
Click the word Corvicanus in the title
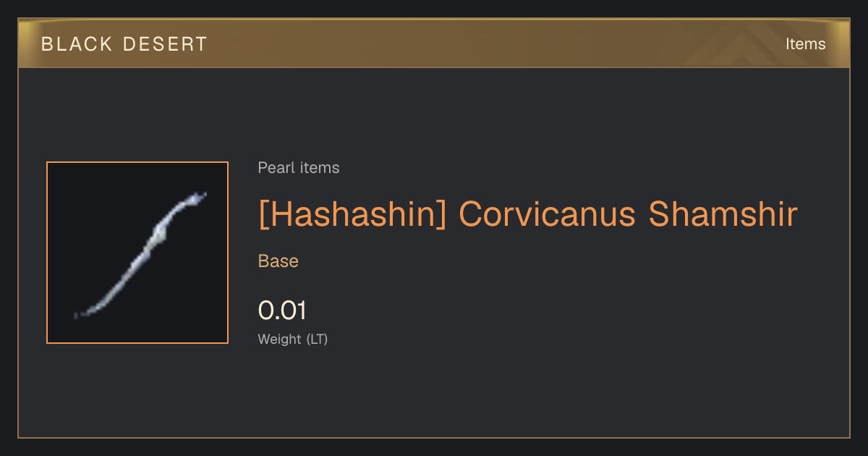[x=547, y=214]
